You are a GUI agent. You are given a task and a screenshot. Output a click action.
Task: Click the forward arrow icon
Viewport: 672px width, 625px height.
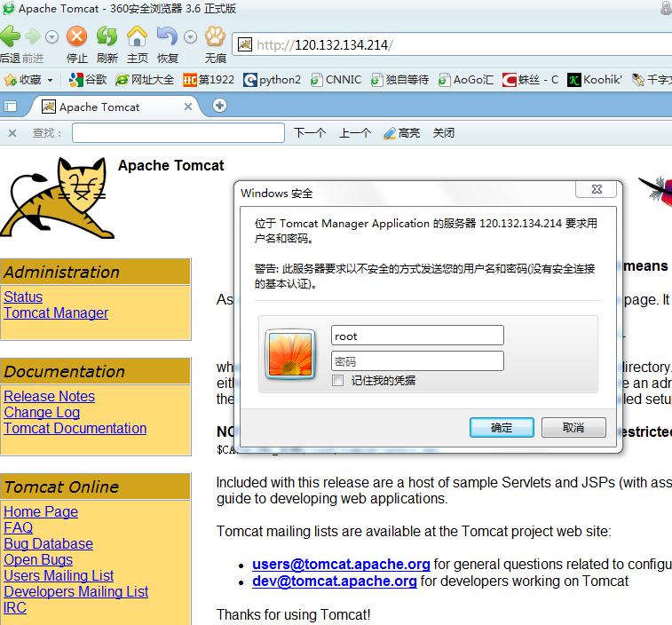click(33, 37)
